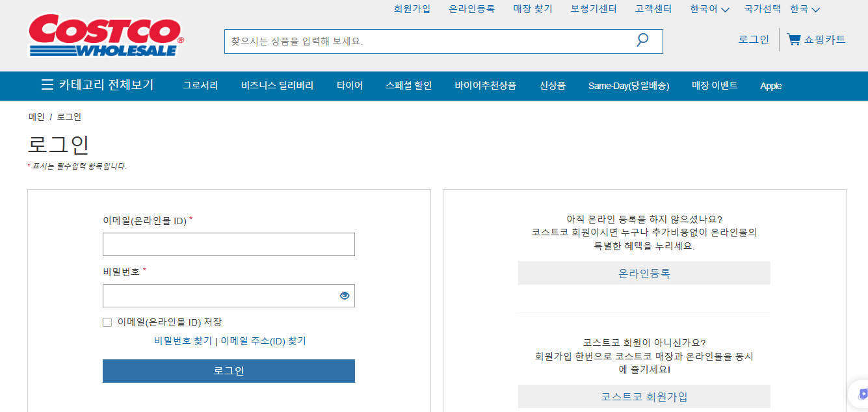Click the 코스트코 회원가입 button

tap(644, 396)
